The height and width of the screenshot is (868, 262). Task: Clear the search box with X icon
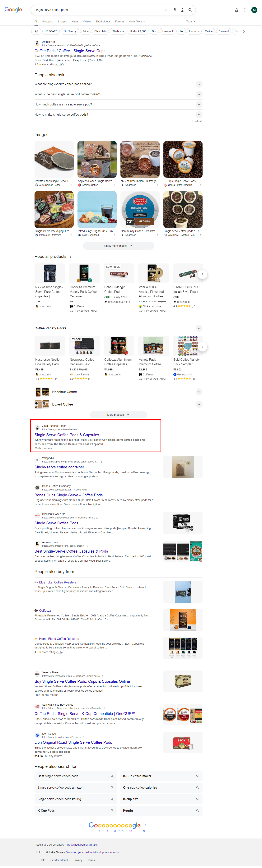[x=165, y=10]
